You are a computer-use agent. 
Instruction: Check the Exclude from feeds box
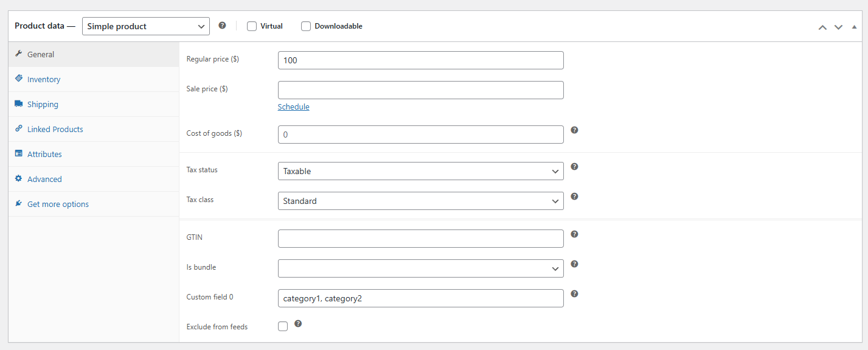(283, 326)
